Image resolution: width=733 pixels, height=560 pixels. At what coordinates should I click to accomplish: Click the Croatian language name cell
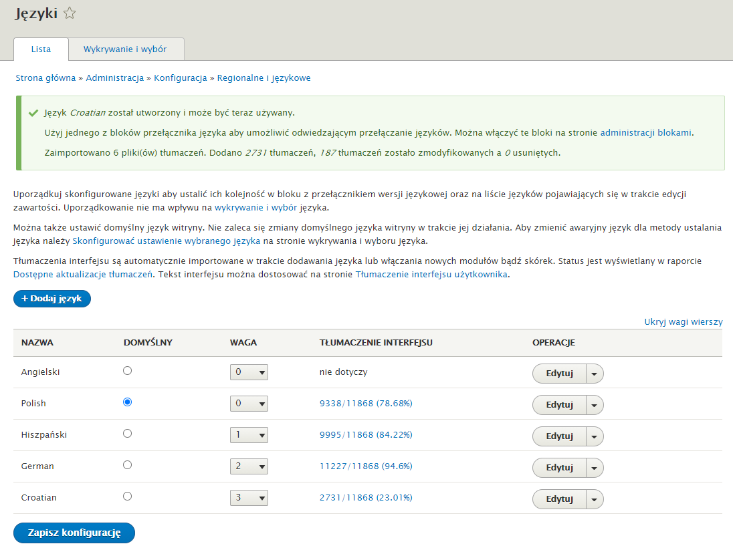pos(39,497)
